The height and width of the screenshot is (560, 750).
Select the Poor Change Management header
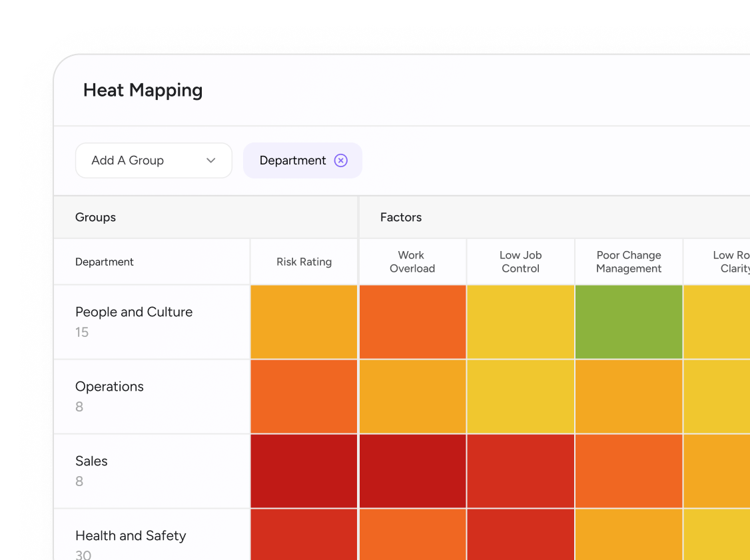628,262
